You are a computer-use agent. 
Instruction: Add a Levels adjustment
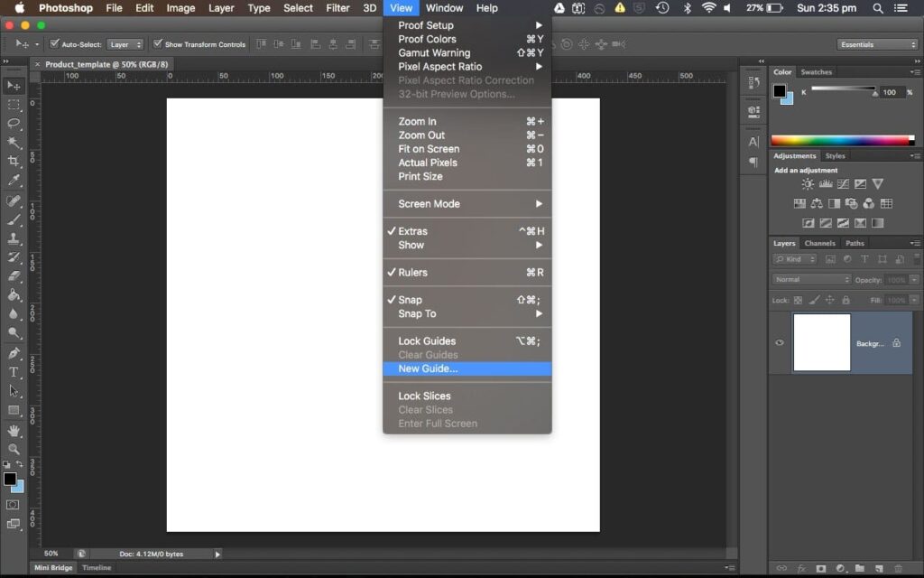pyautogui.click(x=827, y=183)
